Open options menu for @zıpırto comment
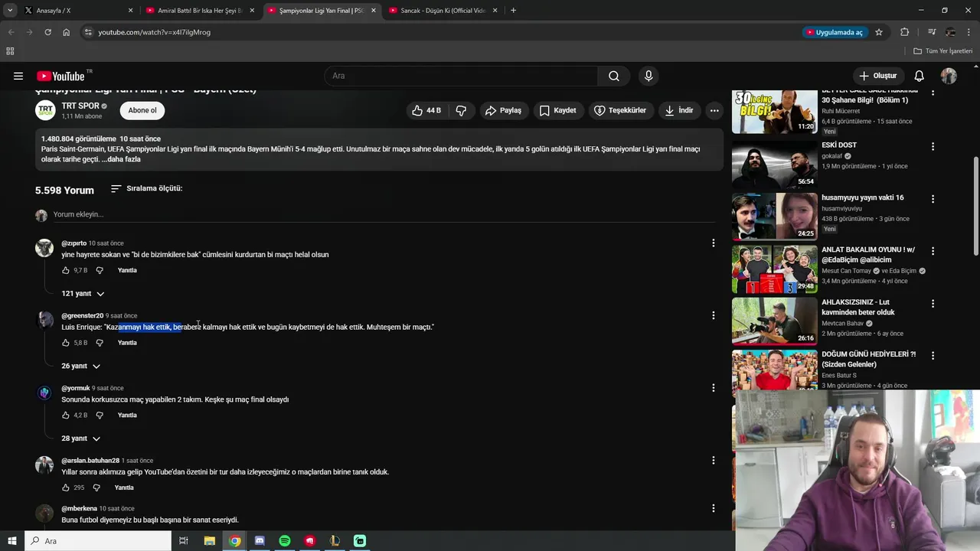Viewport: 980px width, 551px height. [713, 243]
